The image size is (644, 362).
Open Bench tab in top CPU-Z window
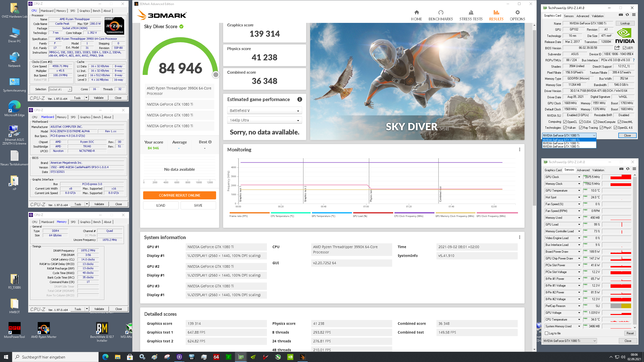(x=97, y=11)
